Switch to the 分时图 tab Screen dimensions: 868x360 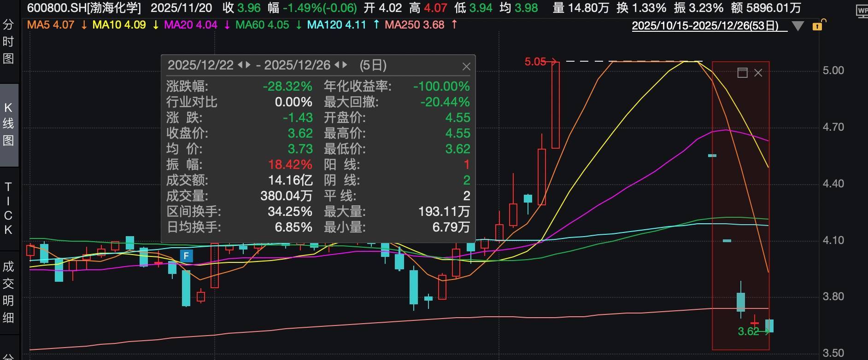coord(8,42)
